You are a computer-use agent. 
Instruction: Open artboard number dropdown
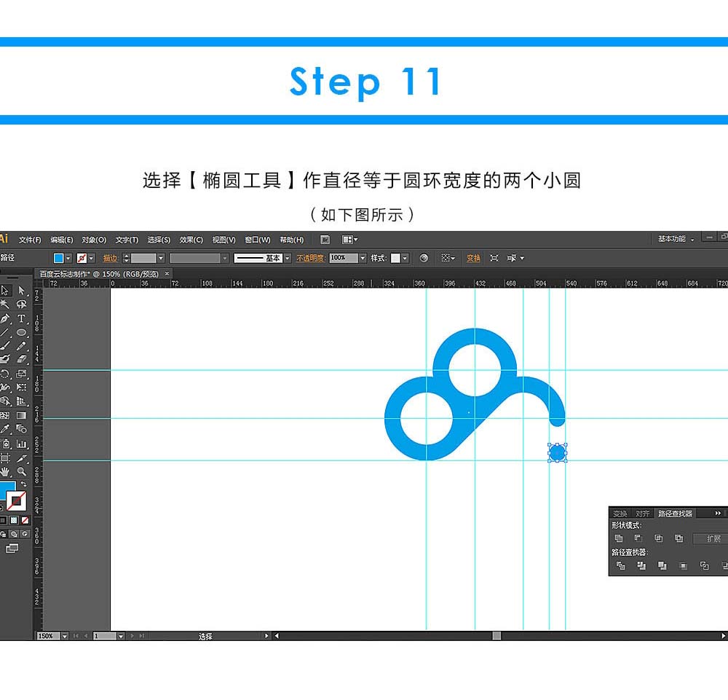120,636
